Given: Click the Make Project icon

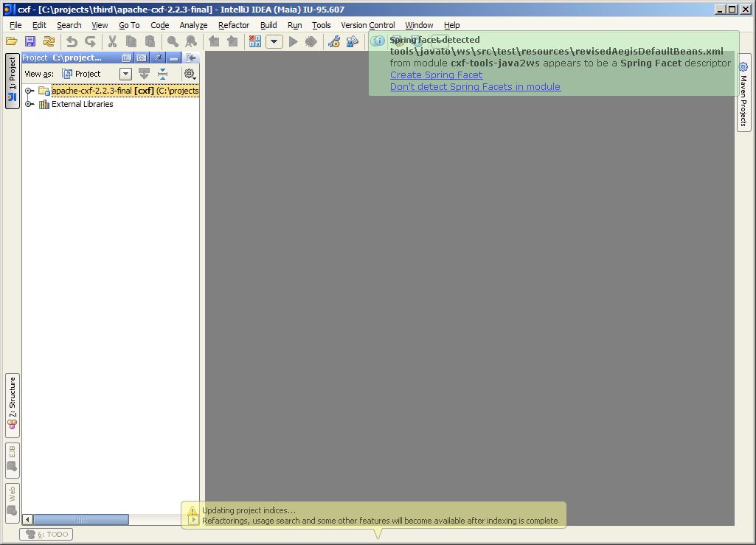Looking at the screenshot, I should tap(255, 41).
